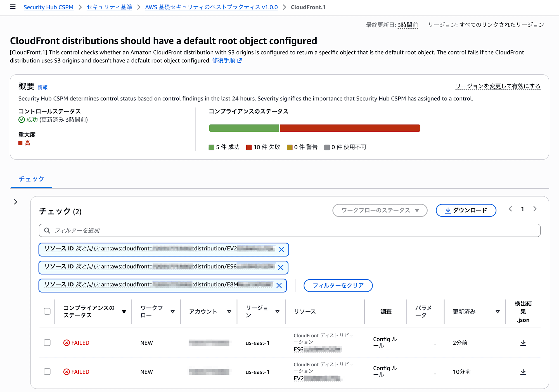Focus the フィルターを追加 search field

(290, 231)
